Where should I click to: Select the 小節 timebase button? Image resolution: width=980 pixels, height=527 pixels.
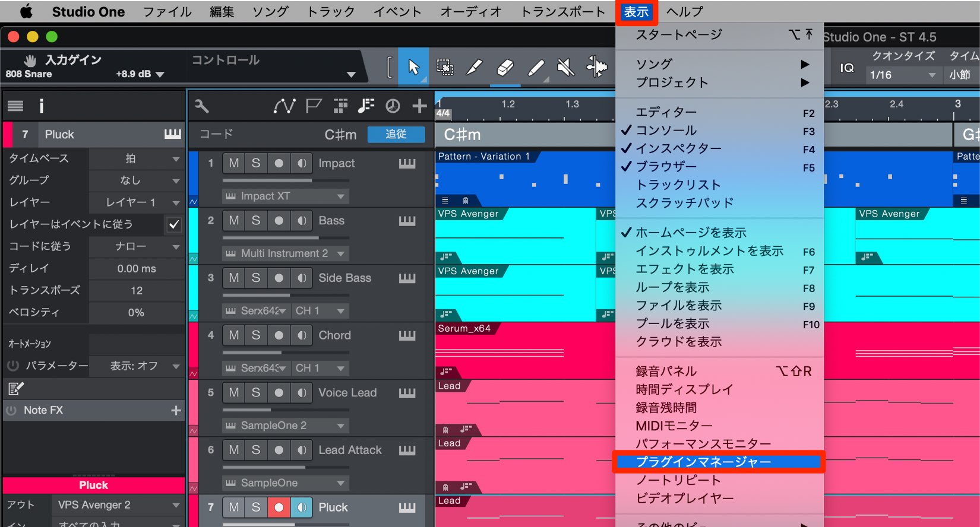[960, 75]
